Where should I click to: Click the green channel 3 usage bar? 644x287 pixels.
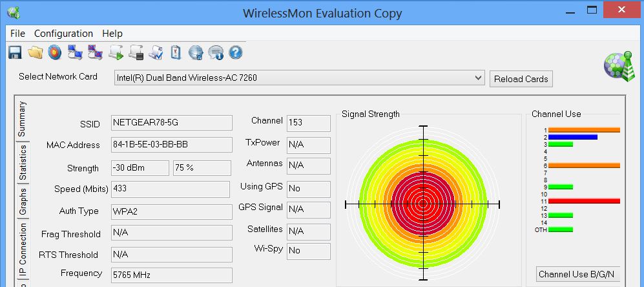560,144
